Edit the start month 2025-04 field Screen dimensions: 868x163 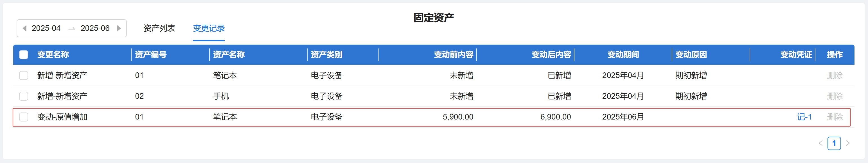(x=46, y=28)
